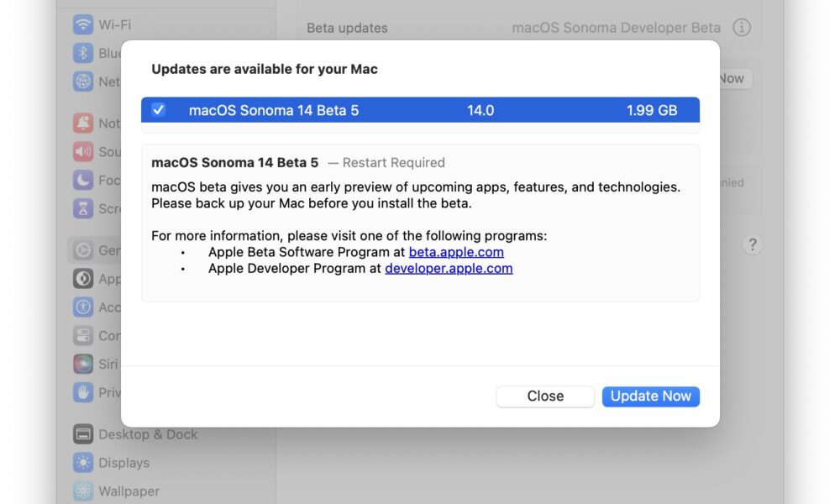Screen dimensions: 840x504
Task: Click the Close button in dialog
Action: [545, 396]
